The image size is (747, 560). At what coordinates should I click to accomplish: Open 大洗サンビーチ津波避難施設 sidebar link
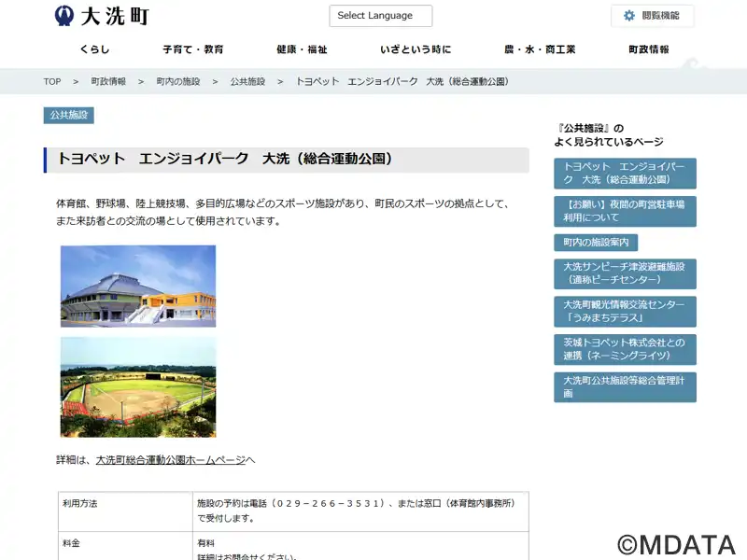click(x=625, y=273)
